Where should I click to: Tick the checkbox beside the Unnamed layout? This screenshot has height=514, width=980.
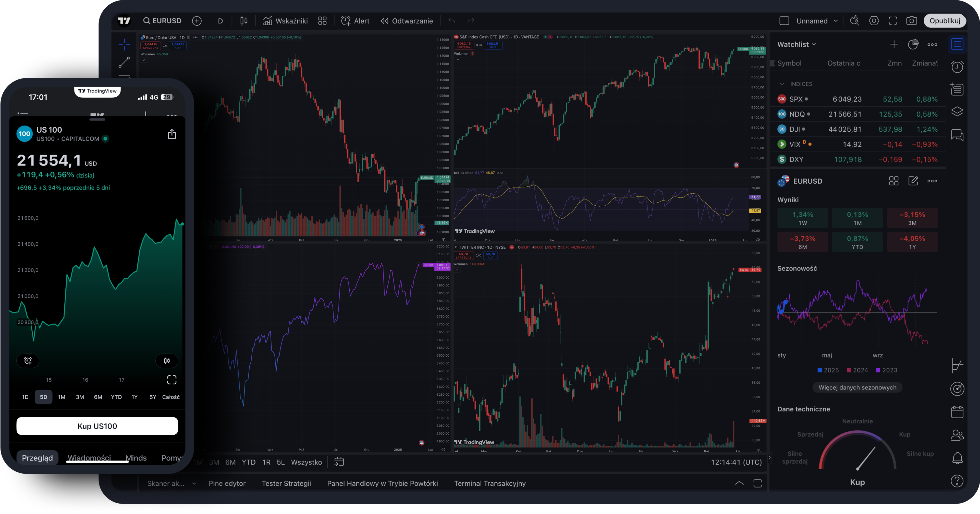click(x=785, y=20)
